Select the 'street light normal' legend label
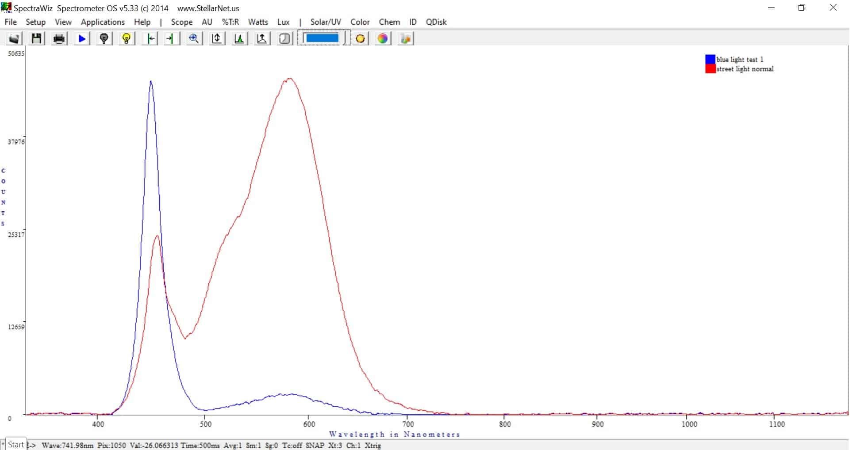Image resolution: width=868 pixels, height=450 pixels. [745, 69]
